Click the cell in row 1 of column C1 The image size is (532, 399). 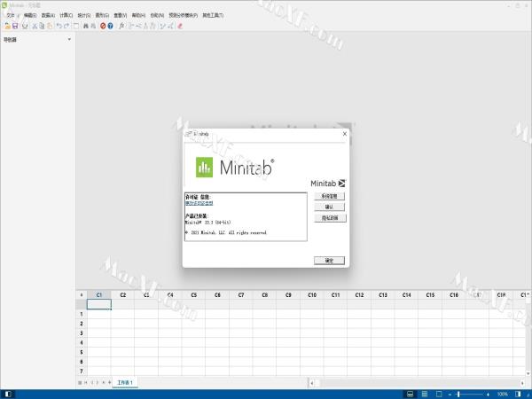99,314
